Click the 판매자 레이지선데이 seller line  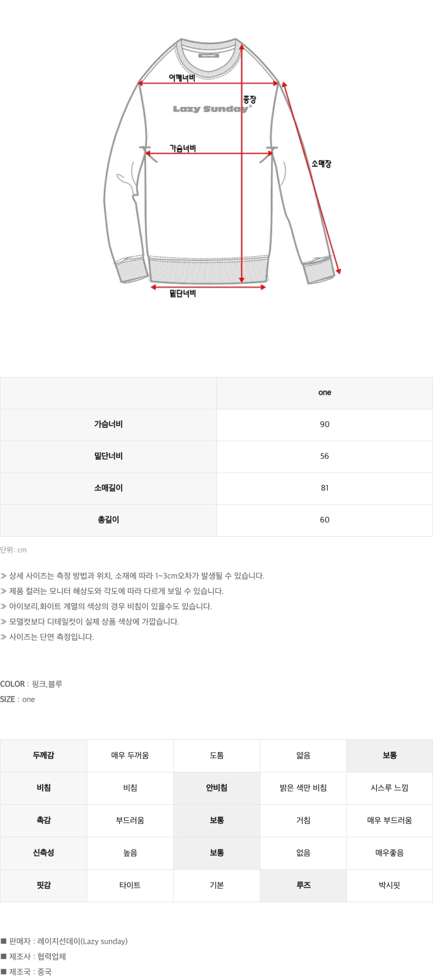[64, 941]
